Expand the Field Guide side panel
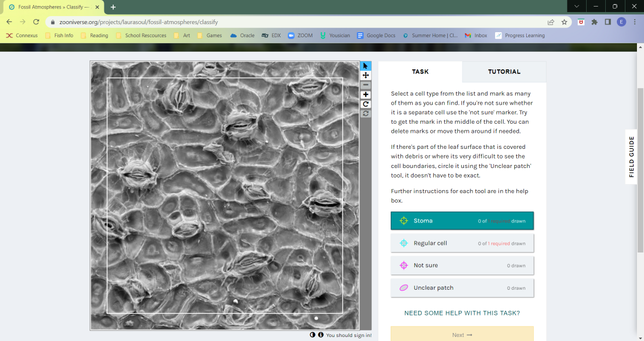The image size is (644, 341). [x=631, y=156]
